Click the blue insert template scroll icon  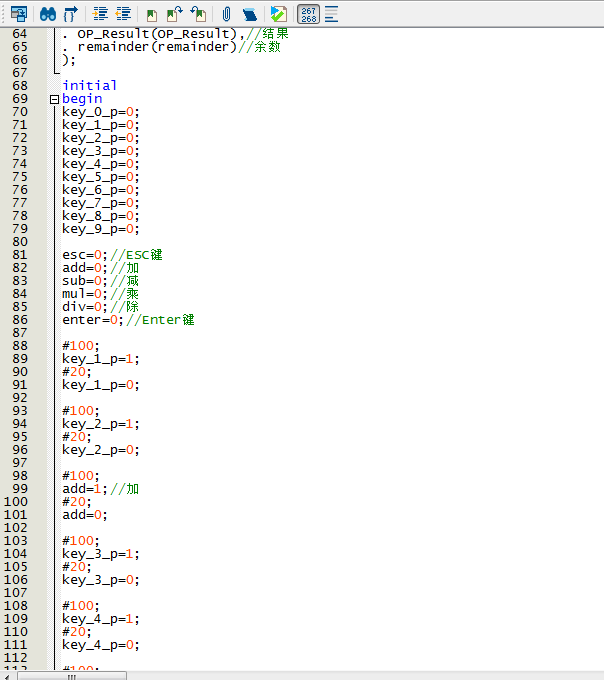pyautogui.click(x=249, y=15)
